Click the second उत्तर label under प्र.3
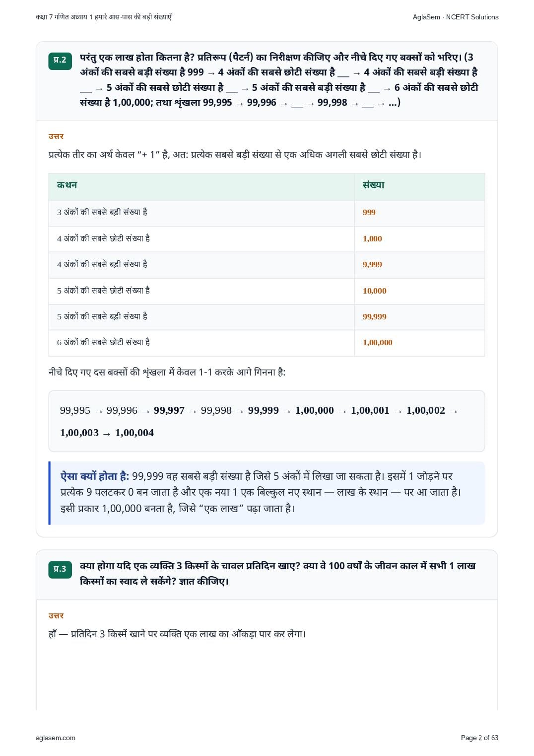The height and width of the screenshot is (756, 534). [56, 615]
